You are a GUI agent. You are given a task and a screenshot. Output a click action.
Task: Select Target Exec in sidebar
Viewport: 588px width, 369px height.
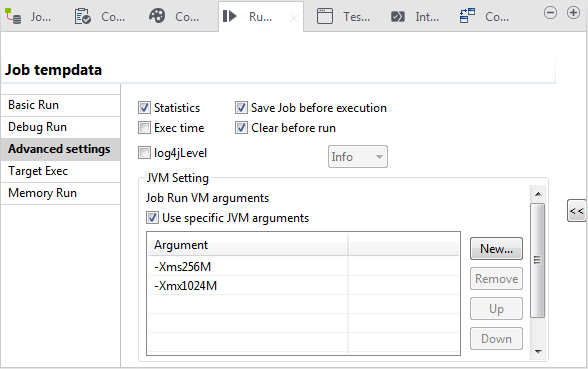60,171
